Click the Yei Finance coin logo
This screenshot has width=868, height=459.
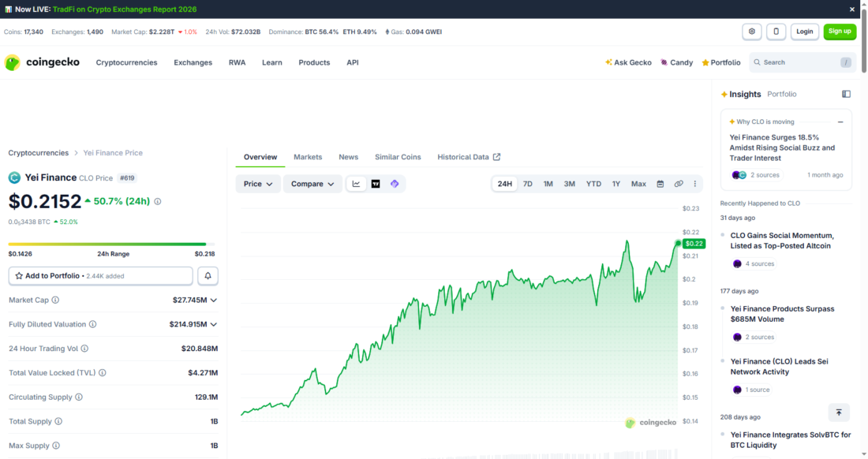coord(14,177)
